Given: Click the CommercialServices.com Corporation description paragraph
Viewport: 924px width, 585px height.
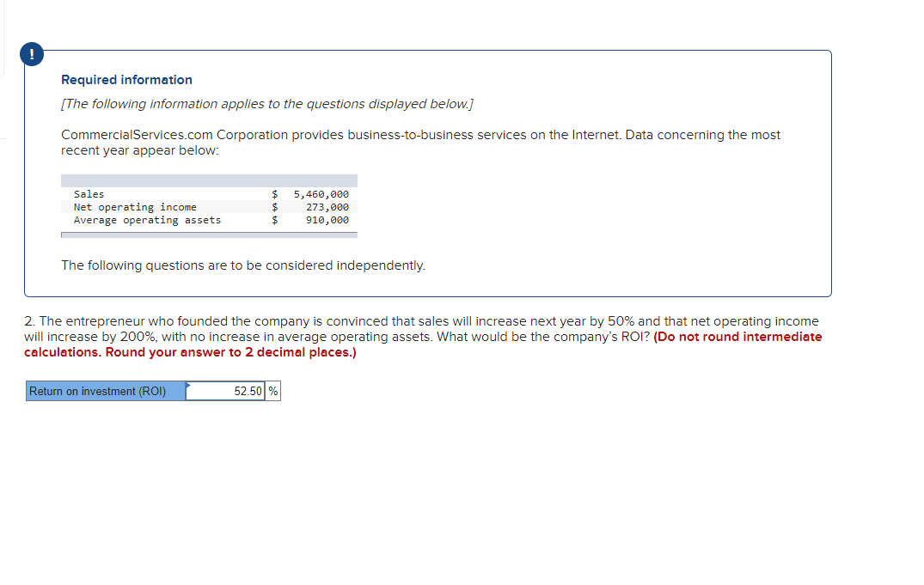Looking at the screenshot, I should click(x=421, y=143).
